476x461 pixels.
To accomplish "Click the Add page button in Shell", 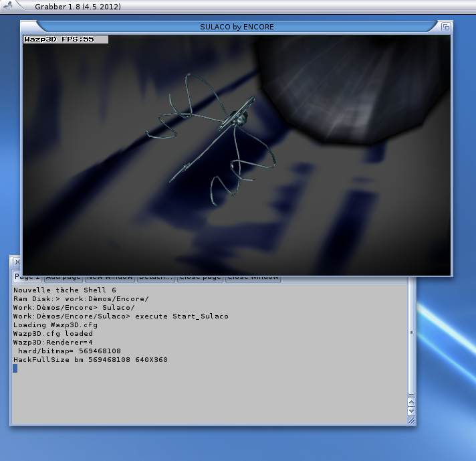I will tap(63, 278).
